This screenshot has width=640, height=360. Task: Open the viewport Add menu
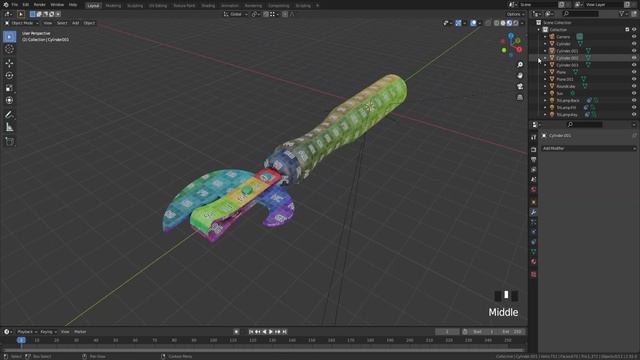pos(76,23)
